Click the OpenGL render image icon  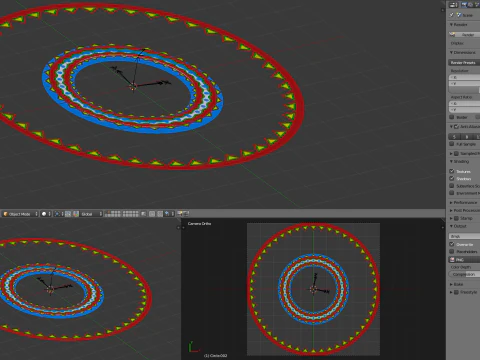click(180, 214)
